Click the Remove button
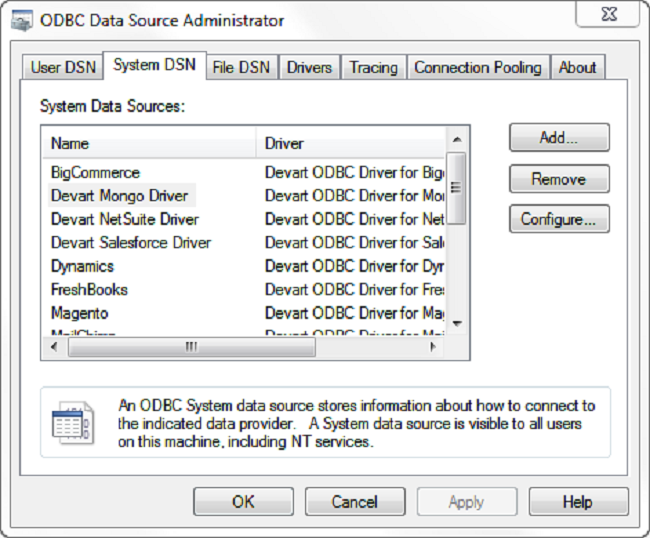Image resolution: width=650 pixels, height=538 pixels. 559,179
